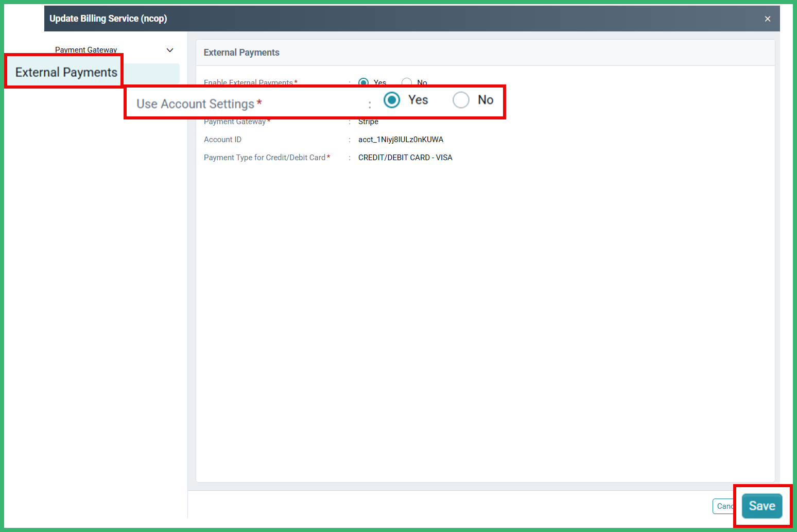Select No for Enable External Payments
Screen dimensions: 797x532
406,82
